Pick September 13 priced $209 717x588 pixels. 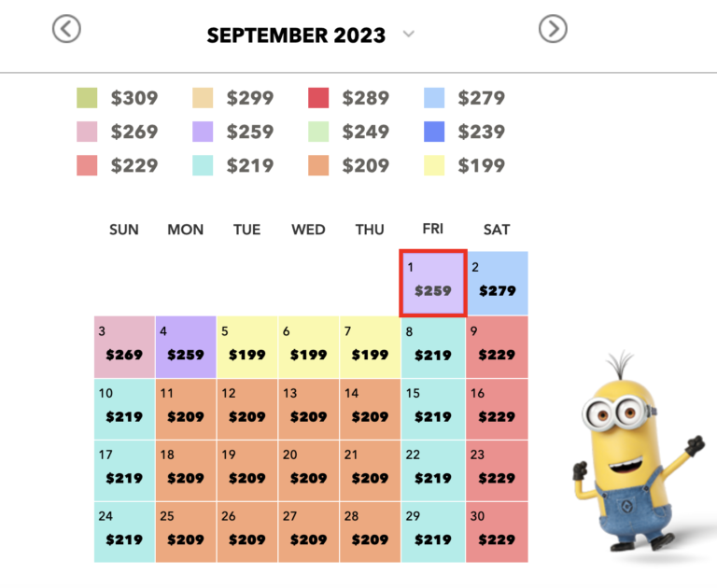(309, 409)
